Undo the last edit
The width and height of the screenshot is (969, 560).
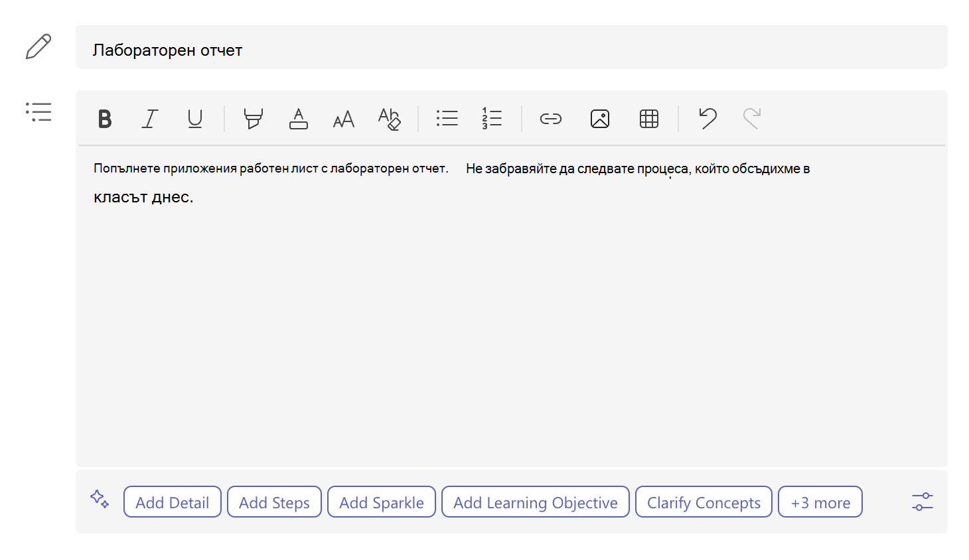[x=708, y=119]
